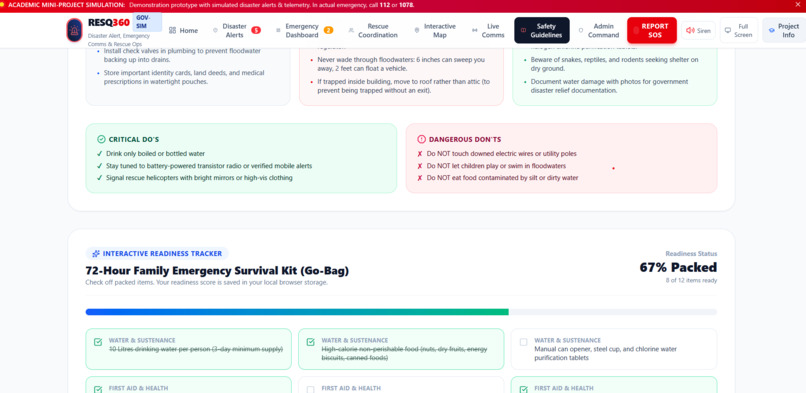
Task: Click 'Drink only boiled or bottled water'
Action: point(155,154)
